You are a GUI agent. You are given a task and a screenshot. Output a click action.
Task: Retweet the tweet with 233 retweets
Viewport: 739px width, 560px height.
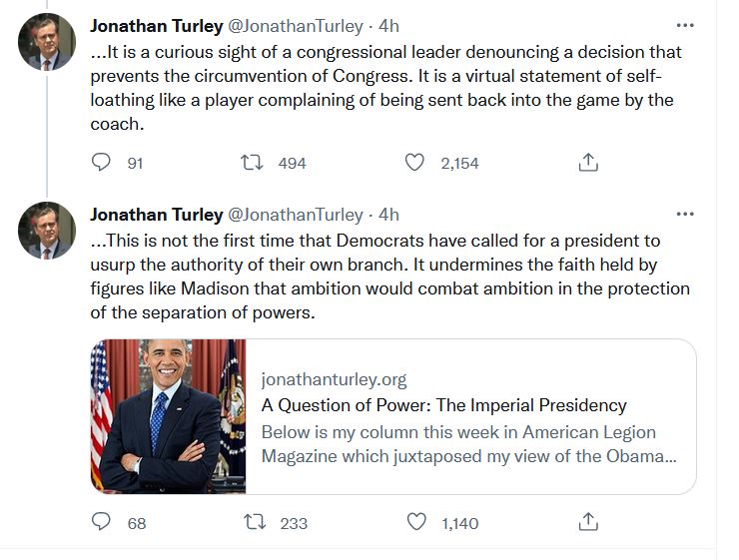pyautogui.click(x=252, y=522)
